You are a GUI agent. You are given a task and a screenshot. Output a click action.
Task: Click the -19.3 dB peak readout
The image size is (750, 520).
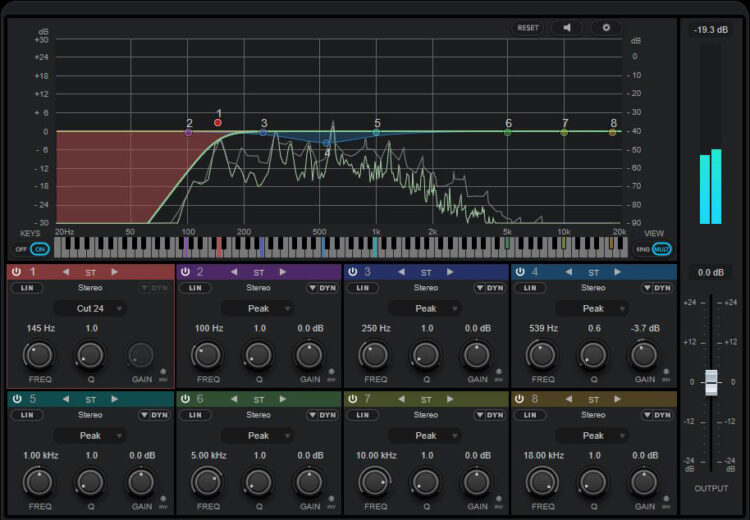pyautogui.click(x=711, y=30)
